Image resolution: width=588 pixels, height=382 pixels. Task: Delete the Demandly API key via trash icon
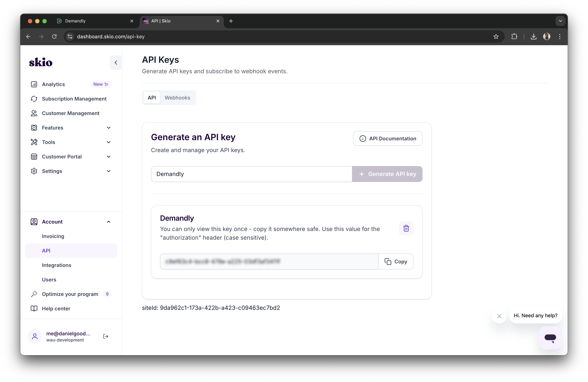click(x=406, y=228)
